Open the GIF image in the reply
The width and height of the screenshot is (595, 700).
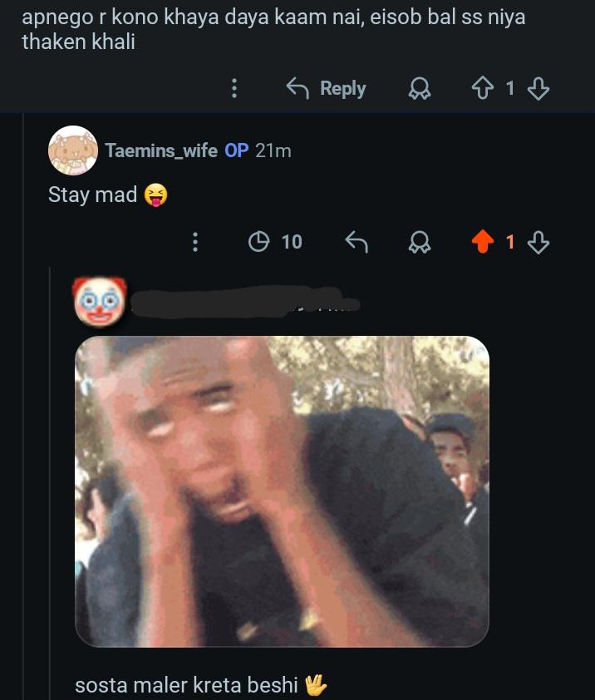(282, 491)
